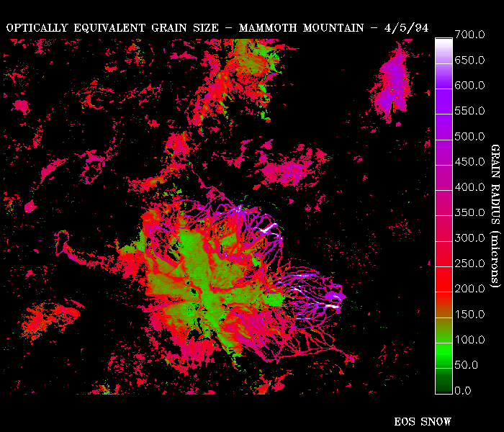This screenshot has height=432, width=504.
Task: Click the olive color bar segment
Action: pos(444,328)
